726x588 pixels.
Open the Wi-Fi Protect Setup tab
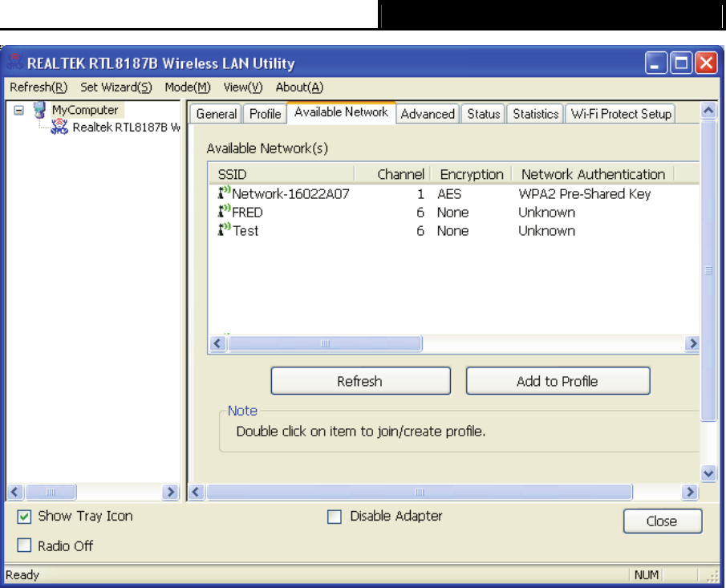tap(621, 114)
